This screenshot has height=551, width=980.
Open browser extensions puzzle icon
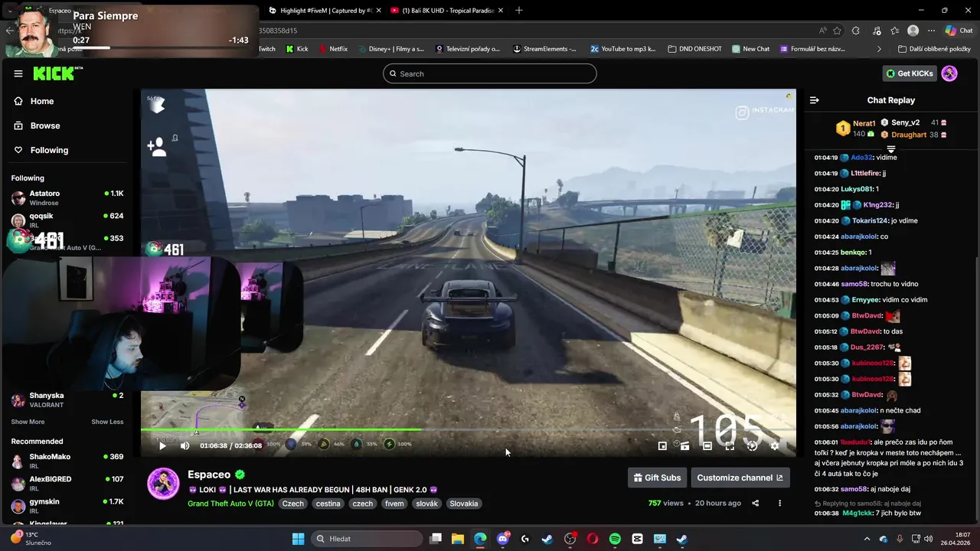(856, 31)
